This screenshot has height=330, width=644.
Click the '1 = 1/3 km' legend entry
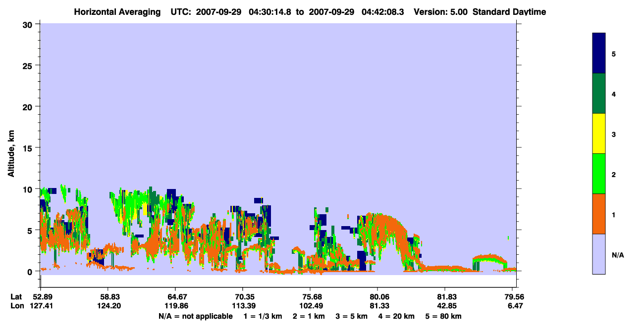click(263, 316)
